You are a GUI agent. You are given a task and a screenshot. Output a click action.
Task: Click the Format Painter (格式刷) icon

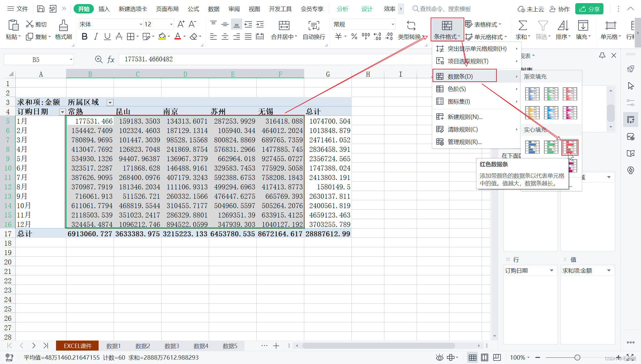pos(63,26)
